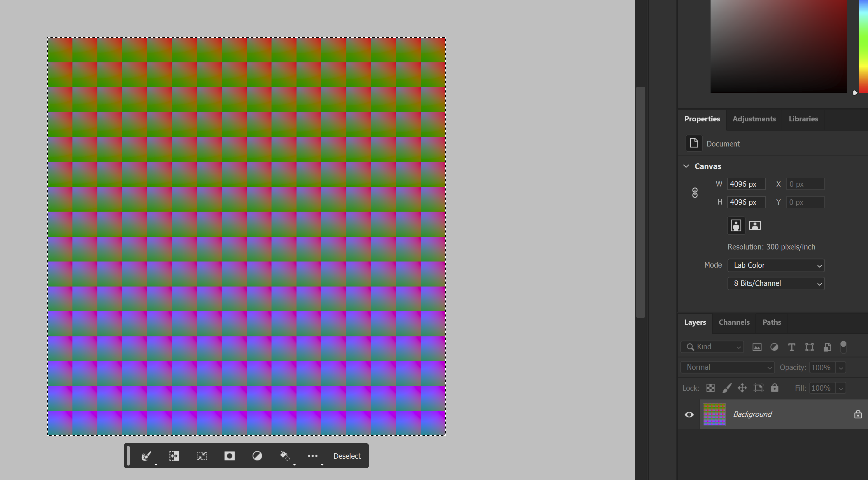Switch to the Adjustments tab
Viewport: 868px width, 480px height.
point(754,119)
